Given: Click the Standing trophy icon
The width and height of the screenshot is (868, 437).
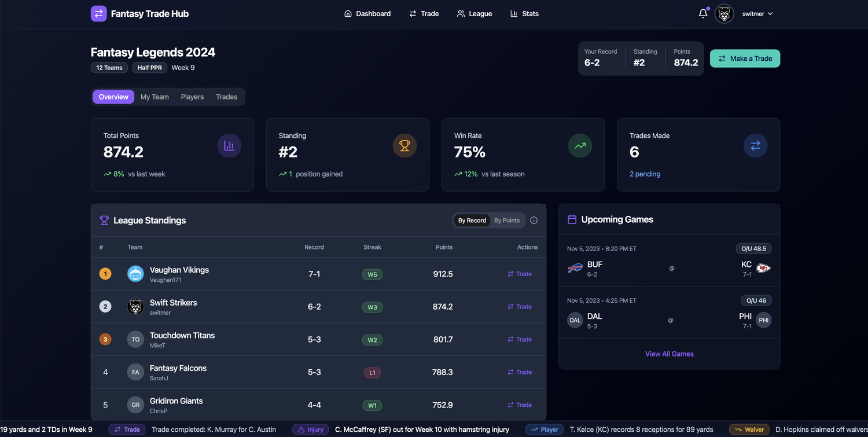Looking at the screenshot, I should (x=404, y=146).
